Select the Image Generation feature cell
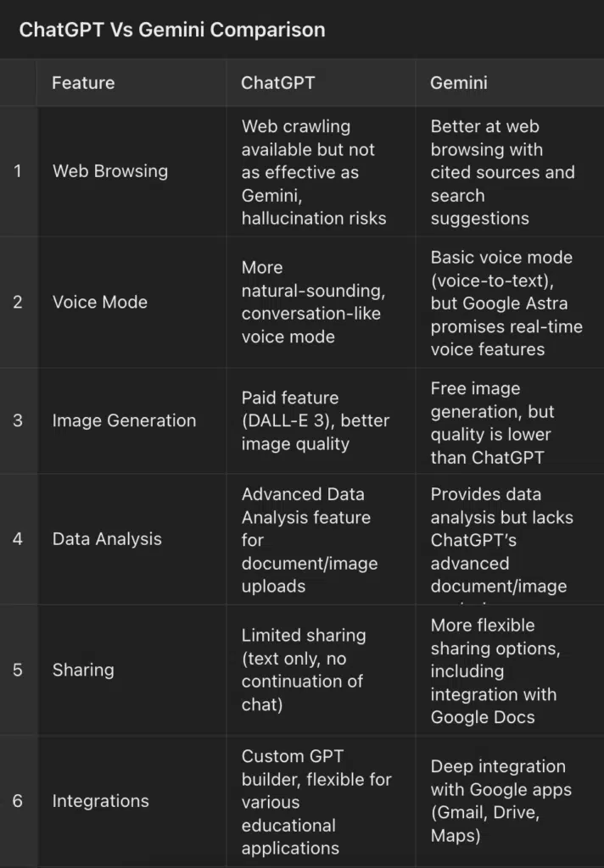604x868 pixels. [x=124, y=420]
